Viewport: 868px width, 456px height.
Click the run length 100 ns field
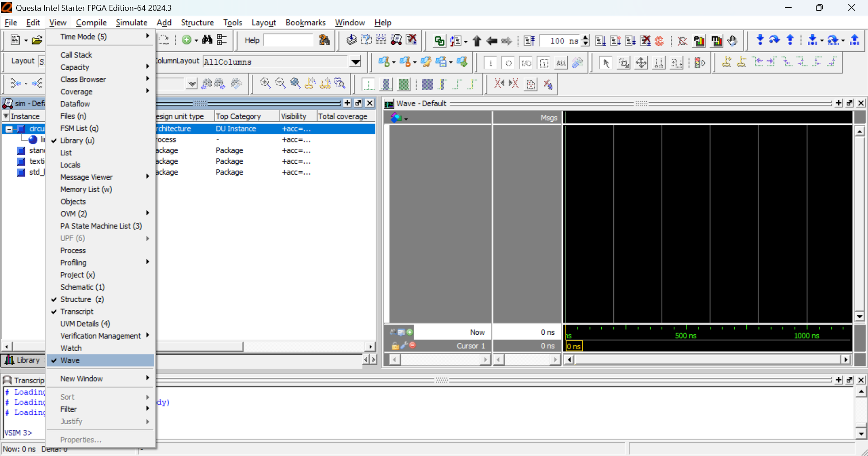(560, 41)
